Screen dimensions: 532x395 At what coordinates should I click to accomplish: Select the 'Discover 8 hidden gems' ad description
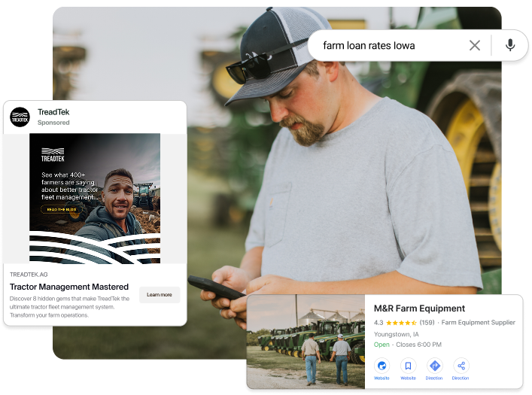coord(69,307)
